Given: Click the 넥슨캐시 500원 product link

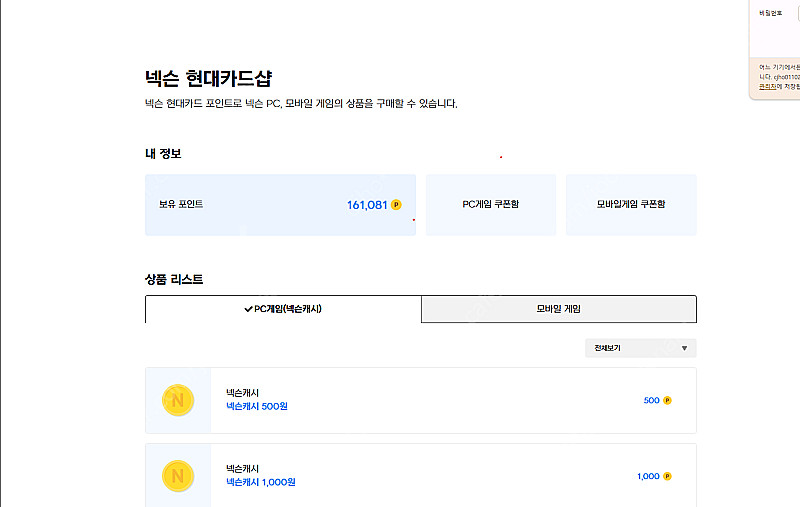Looking at the screenshot, I should coord(257,407).
